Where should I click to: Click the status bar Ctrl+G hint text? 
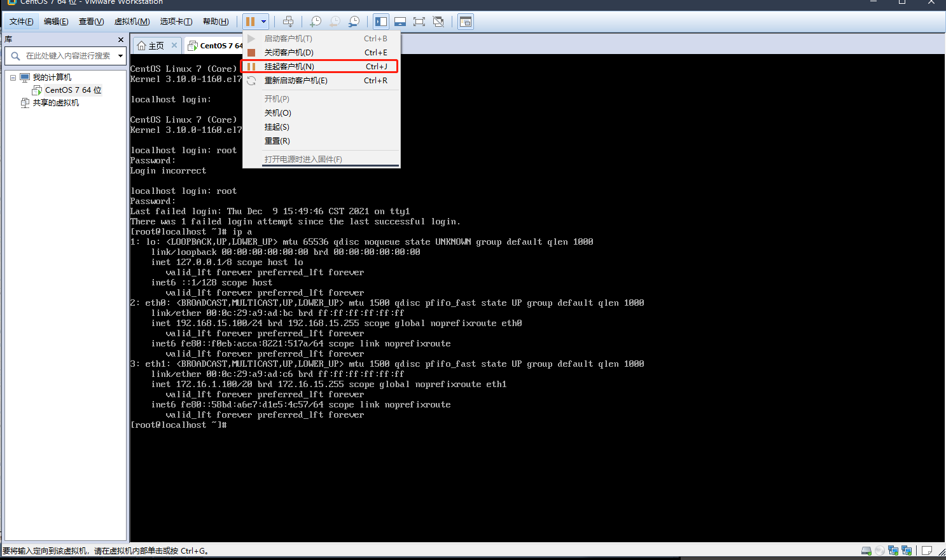(x=106, y=551)
